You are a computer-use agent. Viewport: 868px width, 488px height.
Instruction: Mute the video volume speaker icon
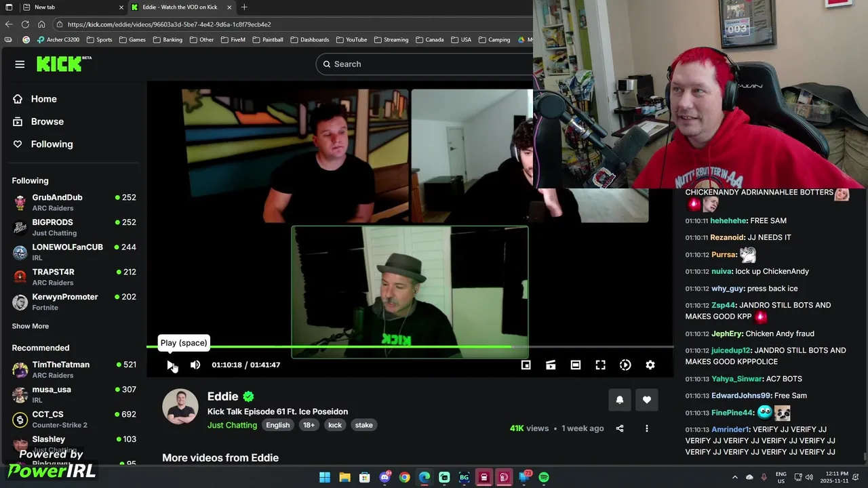(195, 365)
